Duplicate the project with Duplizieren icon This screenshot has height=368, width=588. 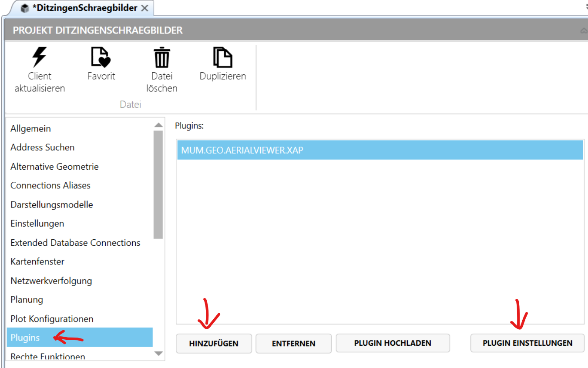pyautogui.click(x=223, y=58)
